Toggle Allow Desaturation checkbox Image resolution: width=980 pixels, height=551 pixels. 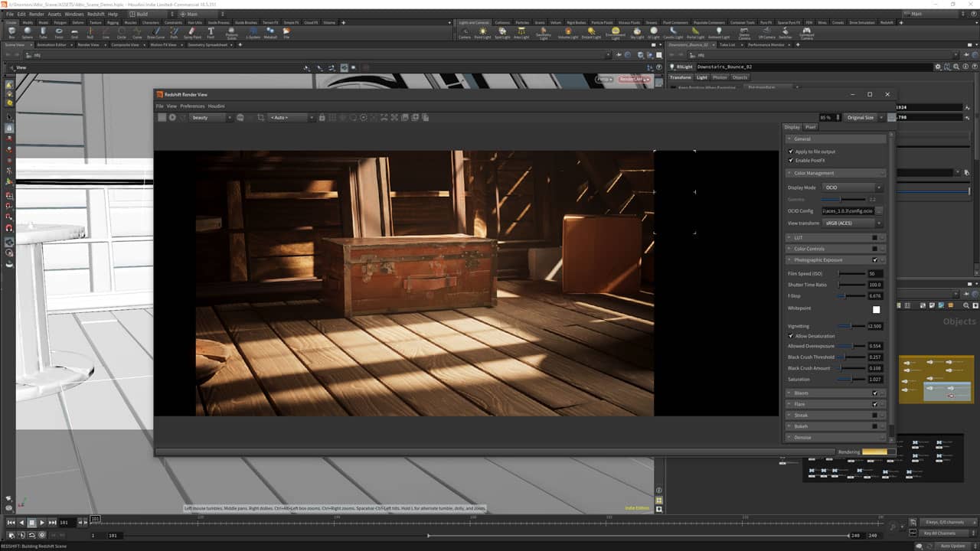point(791,336)
